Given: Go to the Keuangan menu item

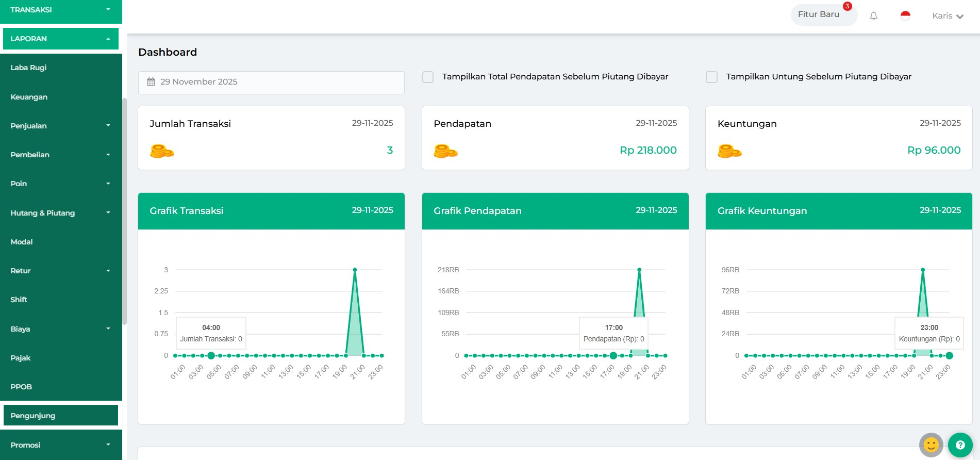Looking at the screenshot, I should click(29, 97).
